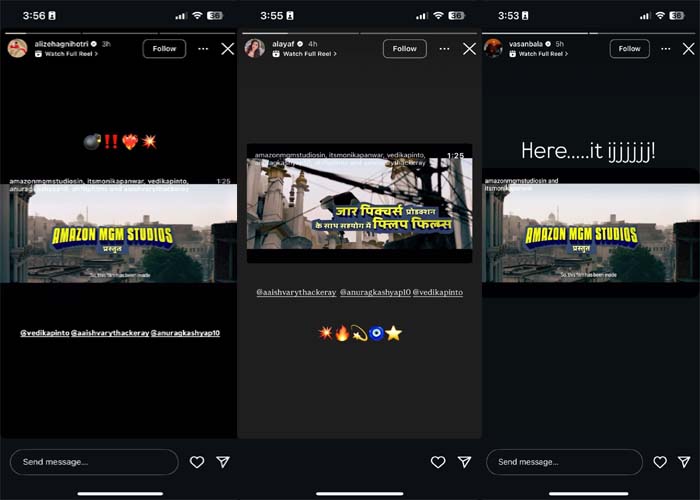Open three-dot menu on alayaf story
The height and width of the screenshot is (500, 700).
tap(443, 49)
